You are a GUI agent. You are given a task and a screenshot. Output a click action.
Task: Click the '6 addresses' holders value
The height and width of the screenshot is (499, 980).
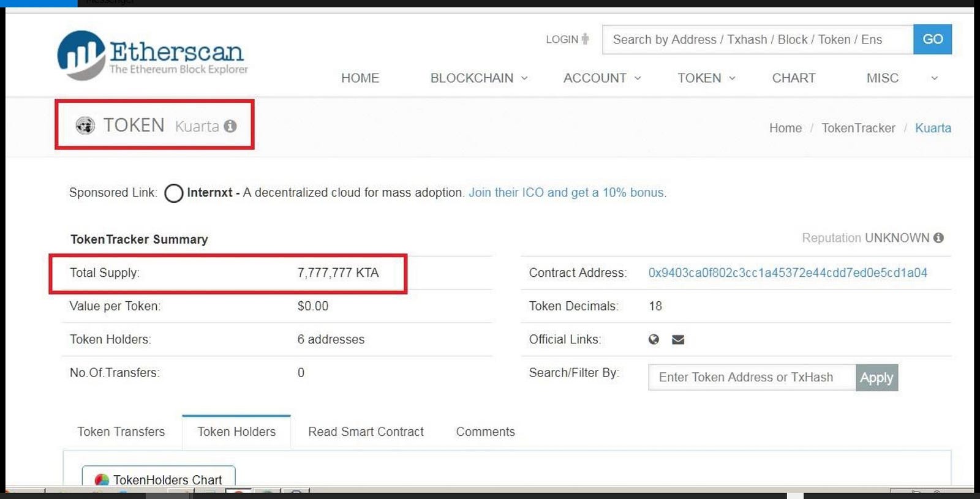[x=331, y=339]
